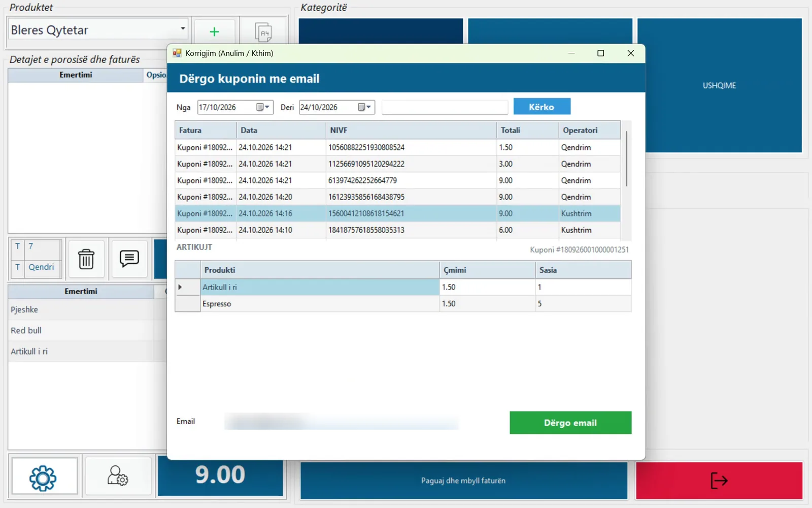Viewport: 812px width, 508px height.
Task: Open the settings gear icon
Action: (x=43, y=478)
